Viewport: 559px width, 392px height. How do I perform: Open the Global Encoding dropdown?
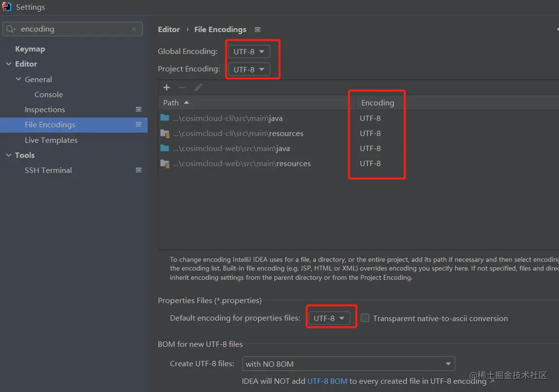click(249, 51)
